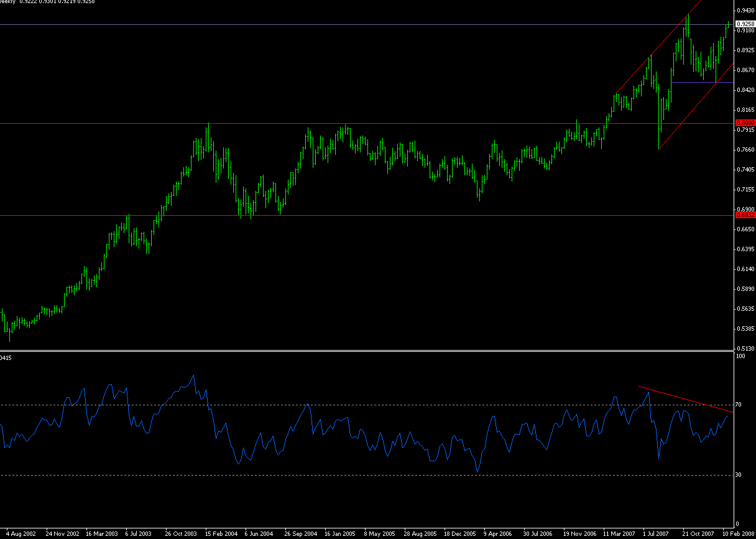Image resolution: width=756 pixels, height=539 pixels.
Task: Click the 4 Aug 2002 date label
Action: 22,533
